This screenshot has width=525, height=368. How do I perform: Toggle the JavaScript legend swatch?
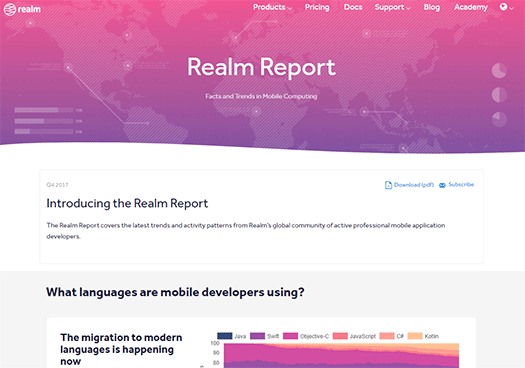[x=340, y=336]
